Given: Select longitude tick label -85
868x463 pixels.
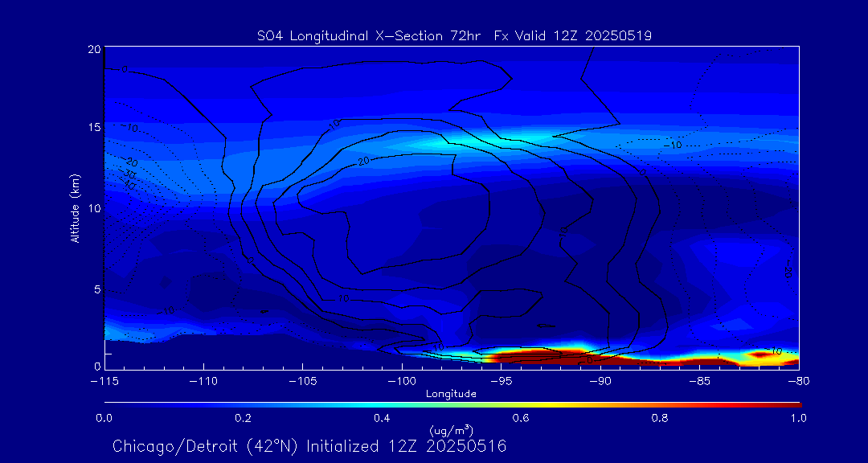Looking at the screenshot, I should click(700, 381).
